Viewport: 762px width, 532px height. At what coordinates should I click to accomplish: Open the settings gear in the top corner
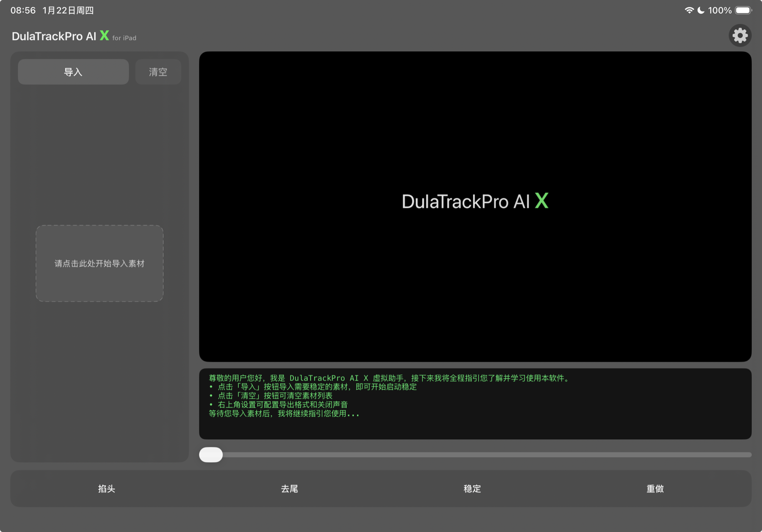point(740,36)
